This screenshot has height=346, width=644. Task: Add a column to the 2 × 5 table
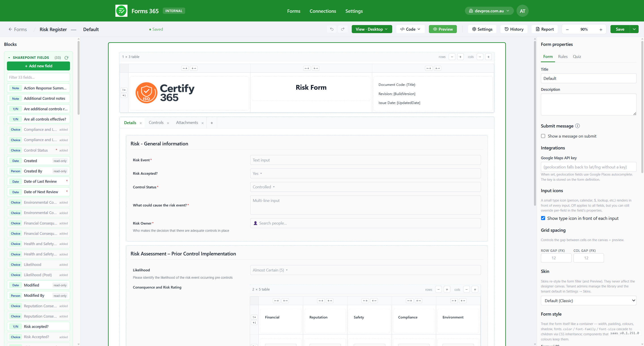pos(475,289)
